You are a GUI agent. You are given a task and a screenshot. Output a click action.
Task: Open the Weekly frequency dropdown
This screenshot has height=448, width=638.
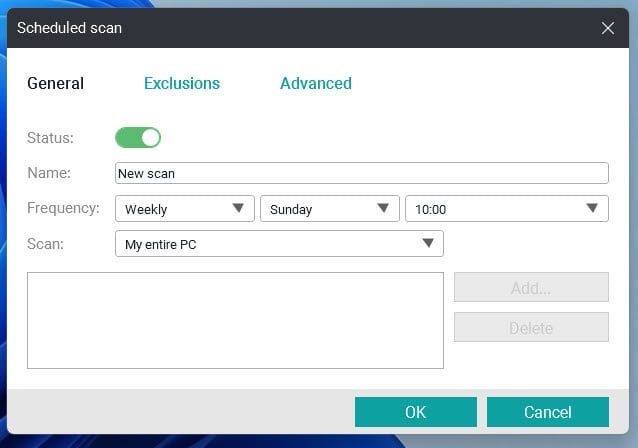tap(185, 209)
